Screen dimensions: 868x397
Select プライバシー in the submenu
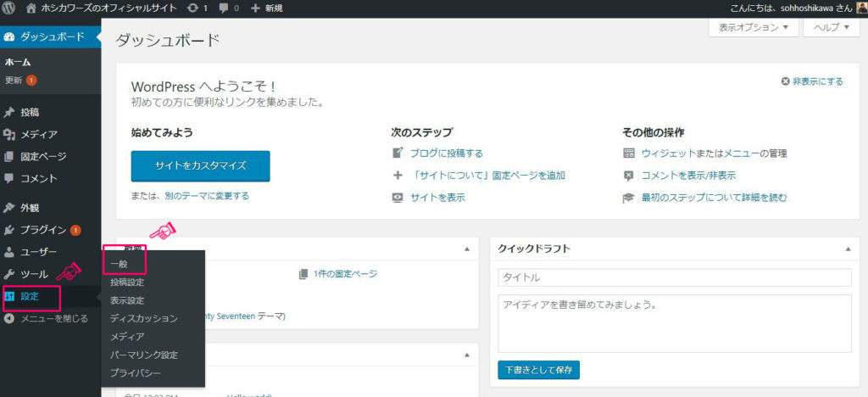[x=136, y=373]
